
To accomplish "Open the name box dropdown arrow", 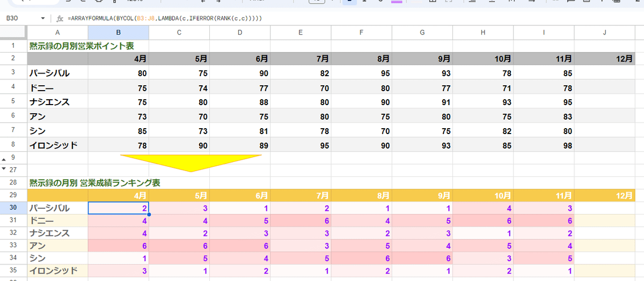I will pos(43,18).
